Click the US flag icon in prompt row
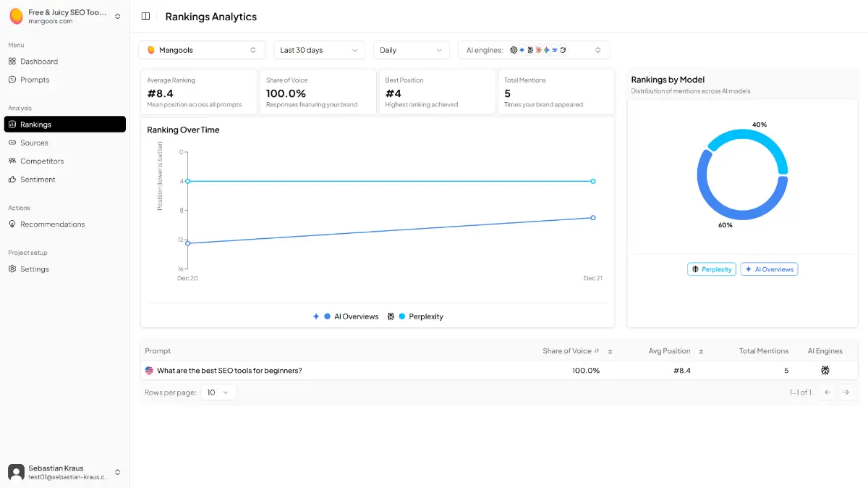The width and height of the screenshot is (868, 488). point(149,371)
